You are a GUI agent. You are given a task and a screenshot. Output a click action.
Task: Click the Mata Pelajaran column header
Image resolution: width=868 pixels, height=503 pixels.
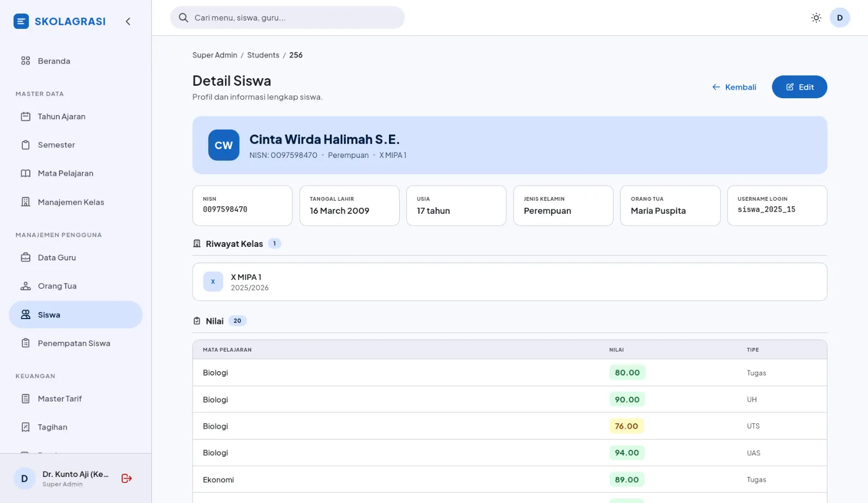point(227,350)
